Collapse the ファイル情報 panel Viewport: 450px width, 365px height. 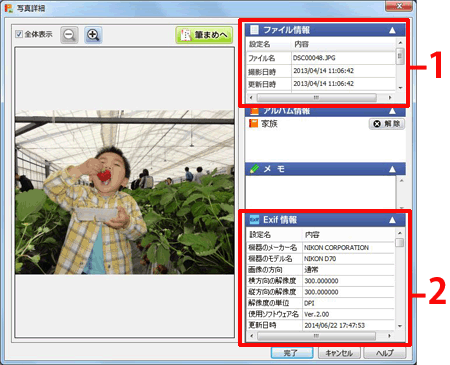point(392,30)
